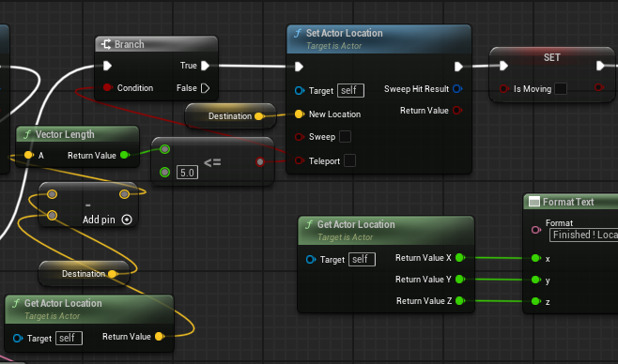Click the Vector Length Return Value pin
This screenshot has height=364, width=618.
tap(125, 155)
